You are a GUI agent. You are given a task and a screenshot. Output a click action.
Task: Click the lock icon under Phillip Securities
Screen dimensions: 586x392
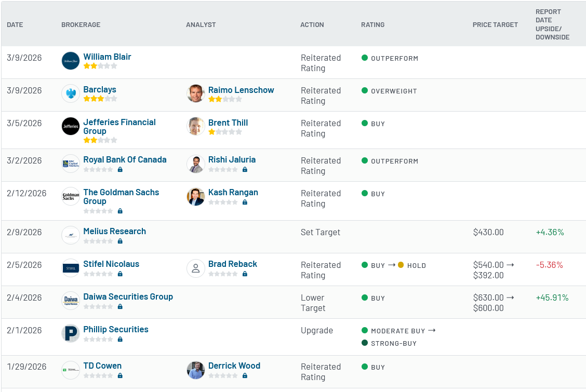[120, 340]
